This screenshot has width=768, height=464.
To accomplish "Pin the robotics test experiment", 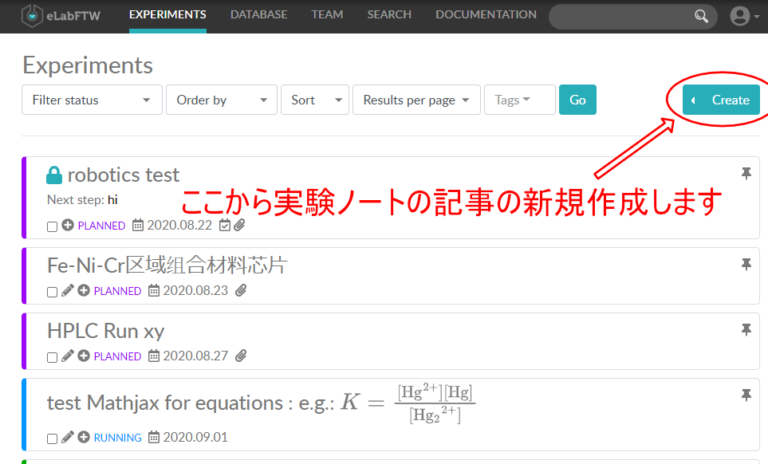I will (x=745, y=173).
